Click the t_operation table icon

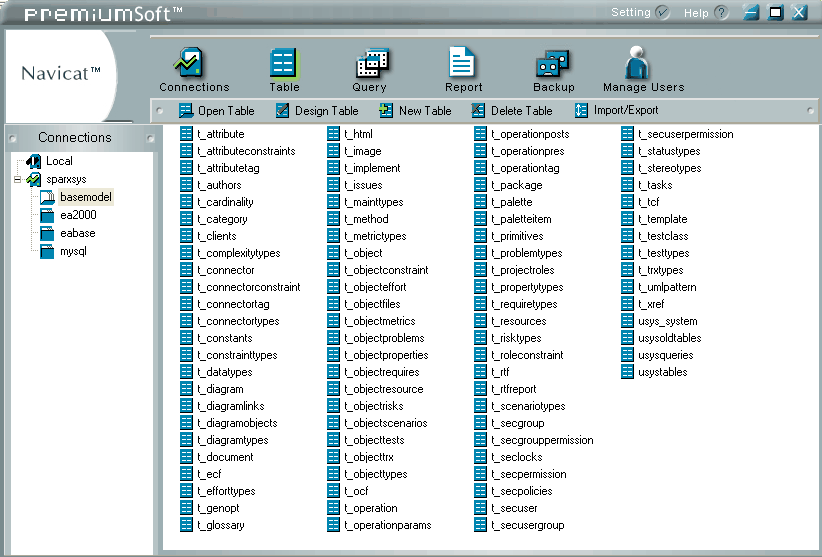point(333,508)
